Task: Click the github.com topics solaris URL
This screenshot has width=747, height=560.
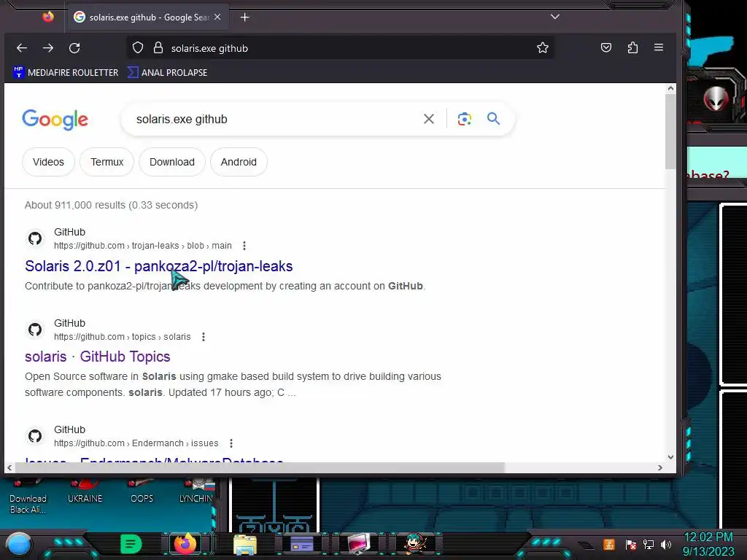Action: 123,337
